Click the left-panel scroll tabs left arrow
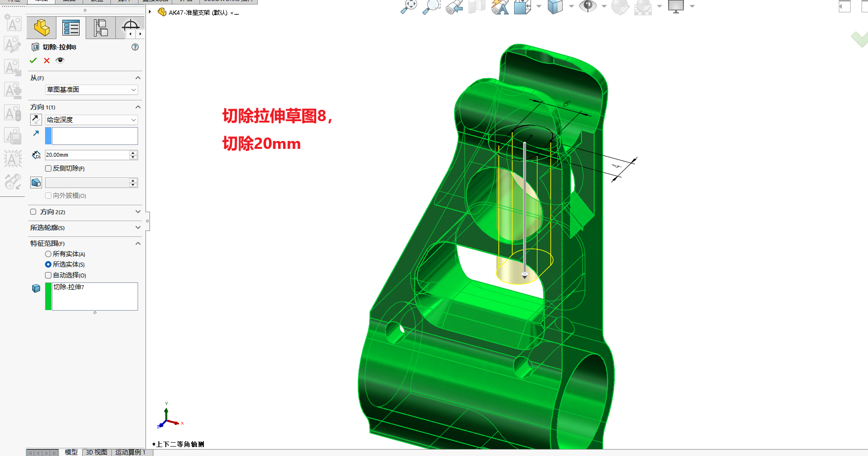This screenshot has width=868, height=456. [130, 34]
